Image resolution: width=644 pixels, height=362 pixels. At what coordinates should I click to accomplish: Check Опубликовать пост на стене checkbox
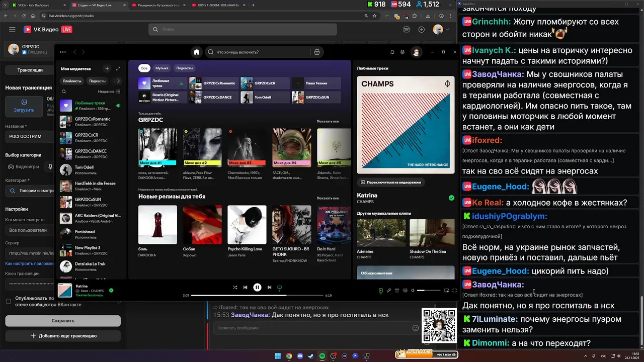8,301
